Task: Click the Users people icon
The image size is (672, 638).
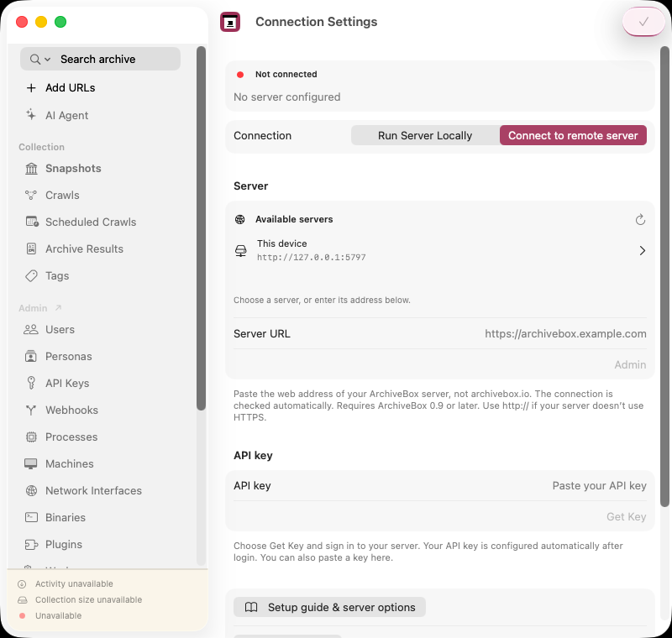Action: pos(31,329)
